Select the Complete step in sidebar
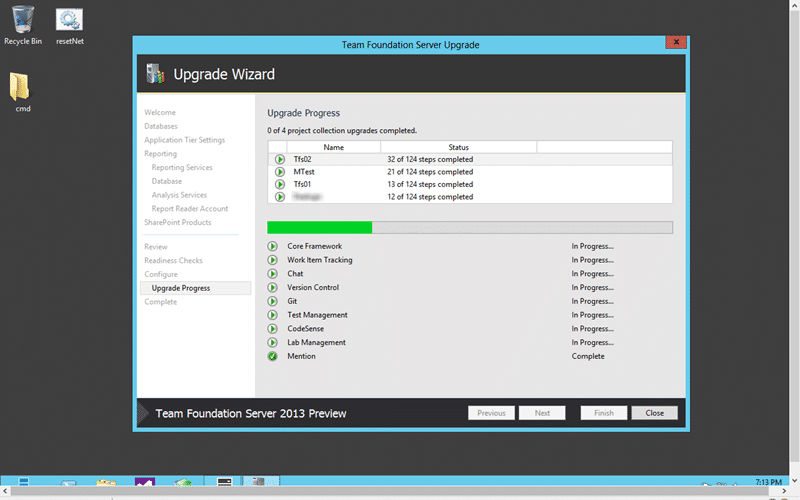 pyautogui.click(x=160, y=302)
